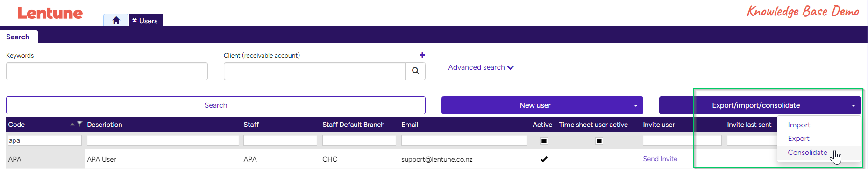The image size is (868, 169).
Task: Toggle the Time sheet user active filter checkbox
Action: (x=599, y=140)
